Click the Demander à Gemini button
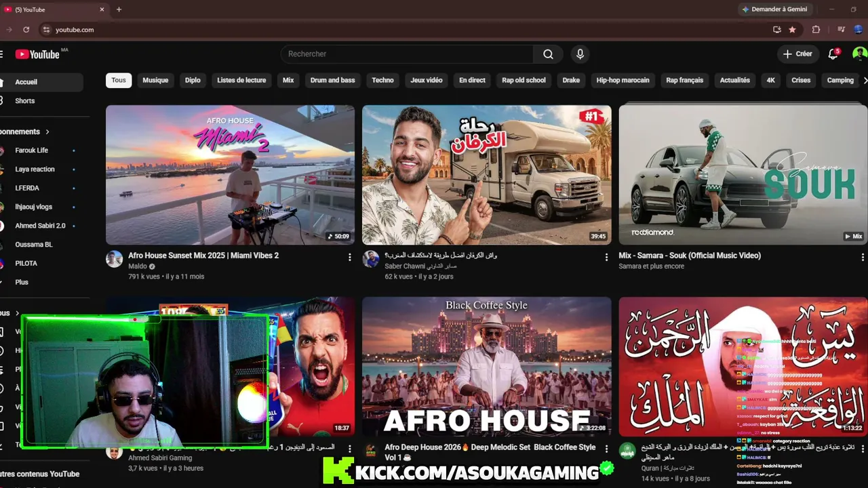The width and height of the screenshot is (868, 488). [773, 9]
